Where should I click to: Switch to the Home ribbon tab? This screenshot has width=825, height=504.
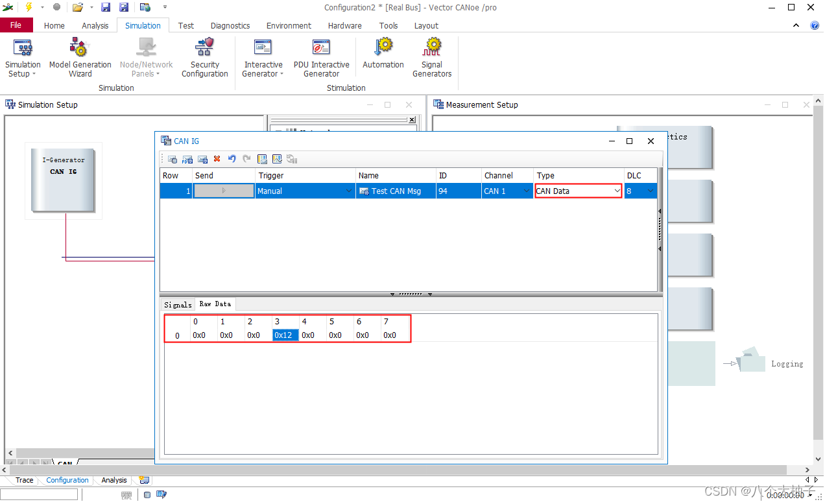[x=54, y=25]
